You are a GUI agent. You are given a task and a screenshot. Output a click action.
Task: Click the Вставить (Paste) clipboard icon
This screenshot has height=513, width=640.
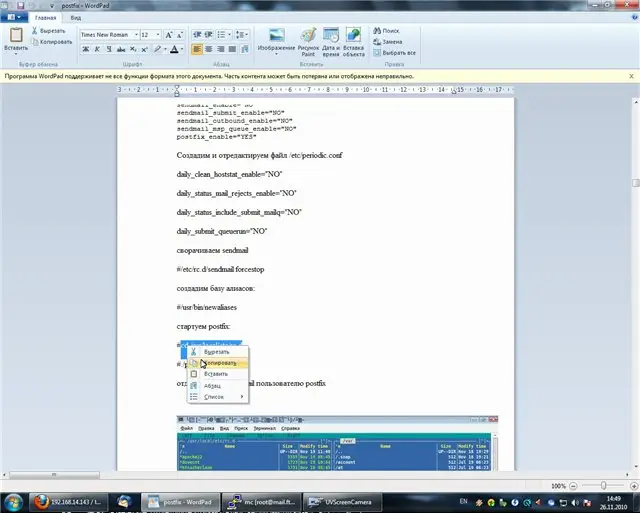pos(16,35)
